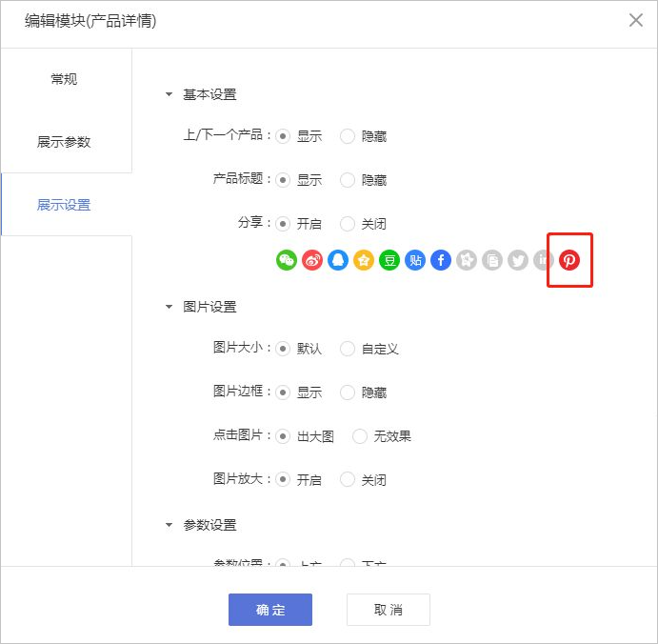The width and height of the screenshot is (658, 644).
Task: Select 隐藏 for 图片边框
Action: [x=347, y=392]
